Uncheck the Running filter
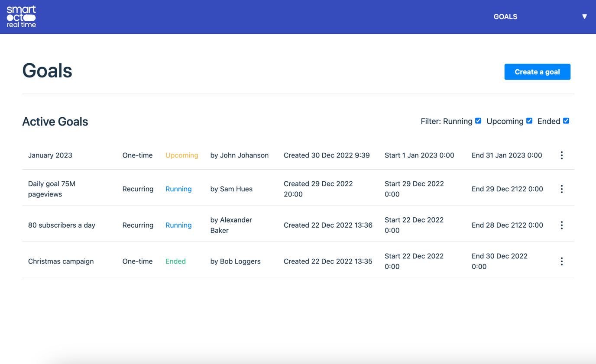596x364 pixels. pyautogui.click(x=478, y=121)
